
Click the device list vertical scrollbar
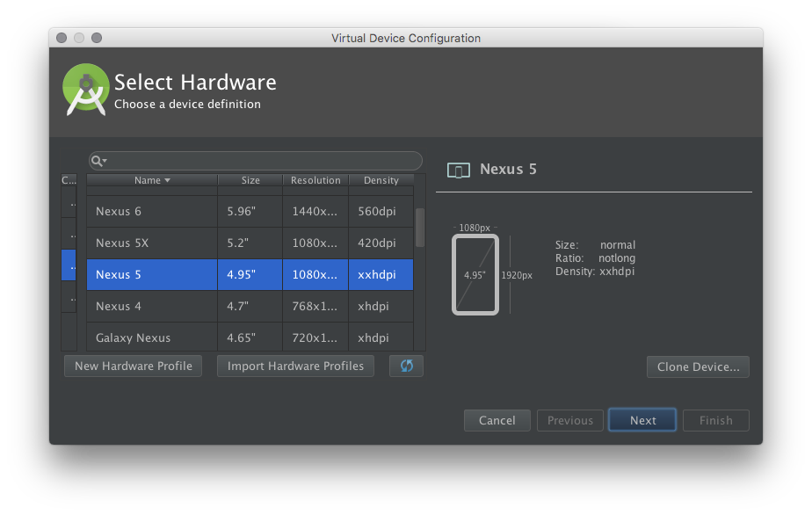click(420, 228)
